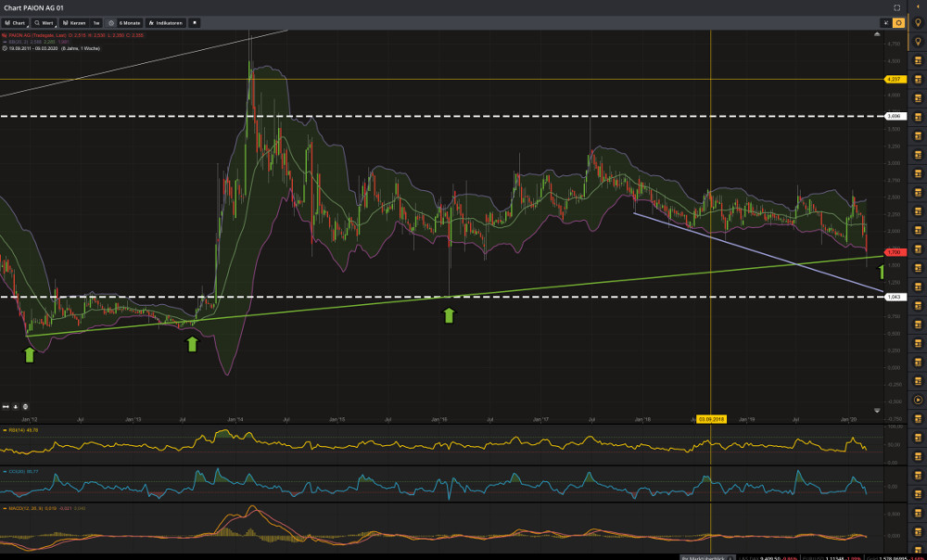Toggle fullscreen for the chart widget
The image size is (927, 560).
tap(896, 7)
